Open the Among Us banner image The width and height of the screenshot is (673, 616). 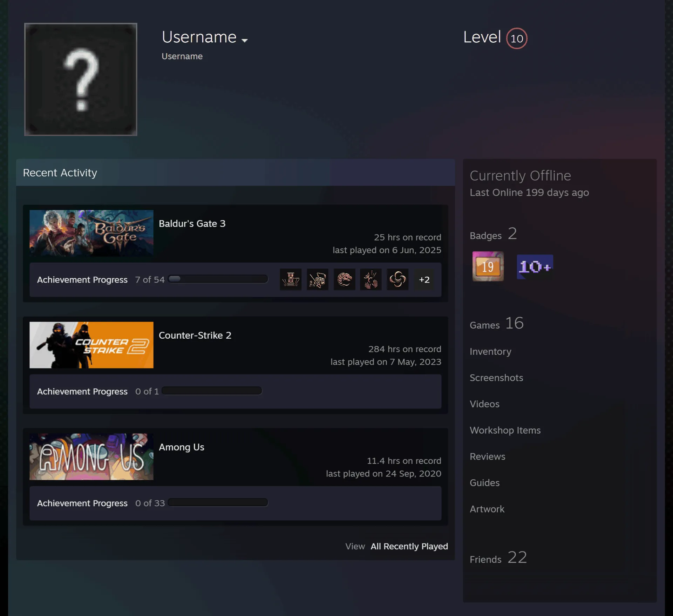(x=91, y=457)
